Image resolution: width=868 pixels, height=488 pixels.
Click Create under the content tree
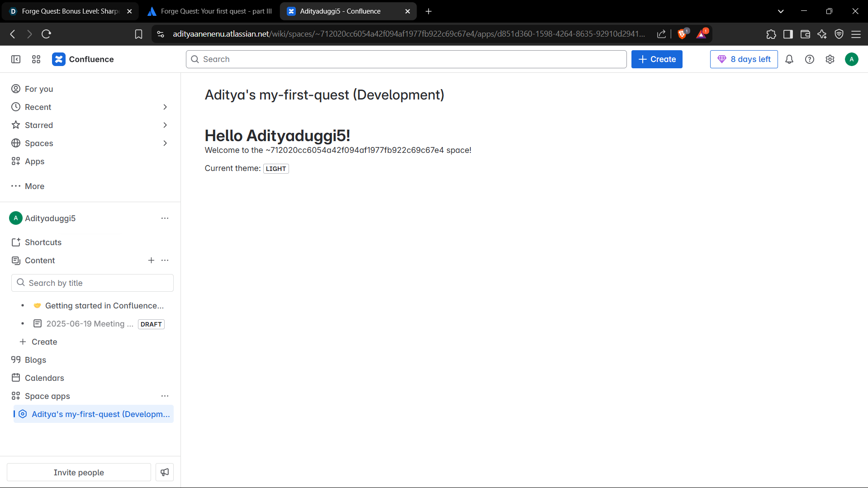(44, 341)
